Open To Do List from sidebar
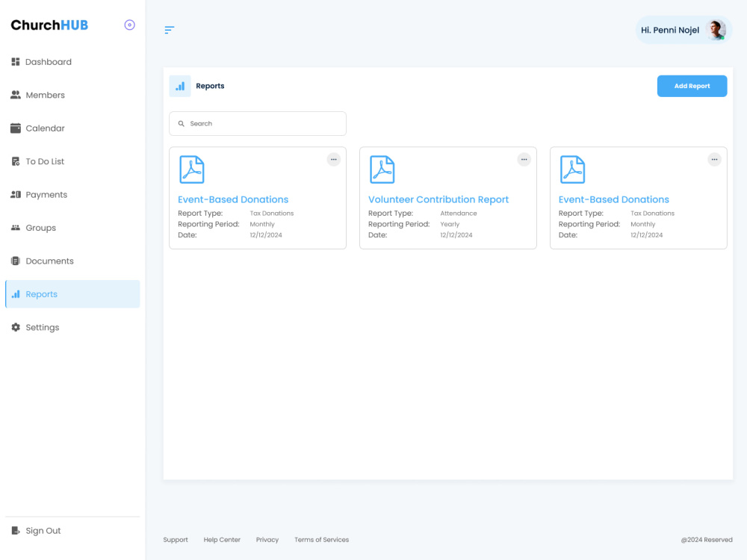Viewport: 747px width, 560px height. 72,161
